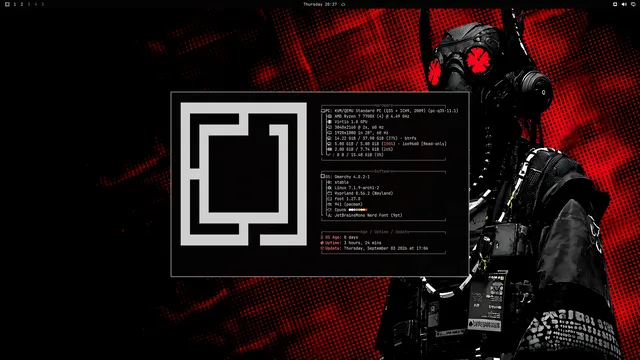Click the '3840x2160 @ 2x, 60 Hz' text
The image size is (640, 360).
[359, 127]
